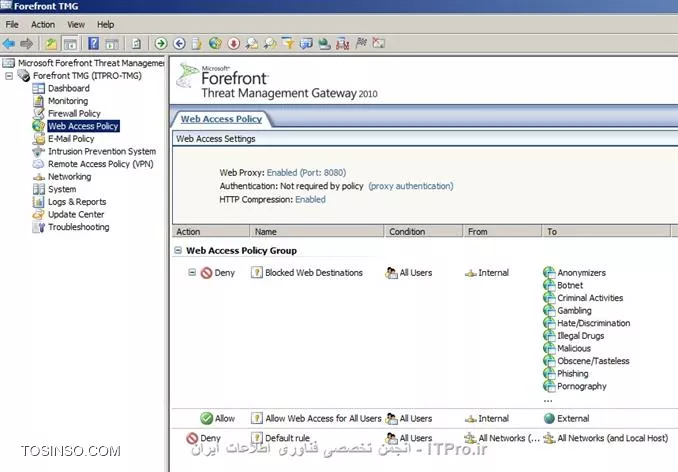Open the File menu
This screenshot has height=472, width=678.
click(12, 25)
